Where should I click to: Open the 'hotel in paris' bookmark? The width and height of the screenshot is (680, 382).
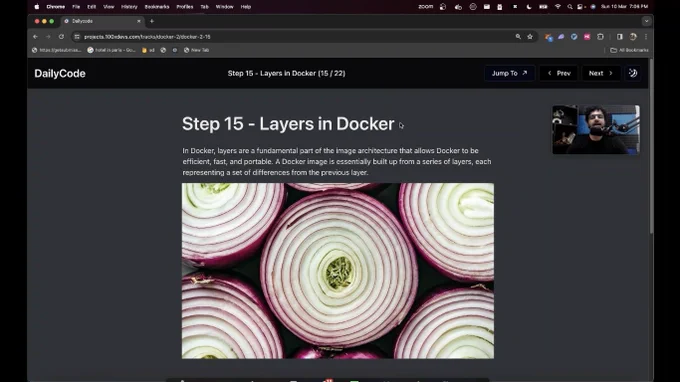(x=111, y=50)
